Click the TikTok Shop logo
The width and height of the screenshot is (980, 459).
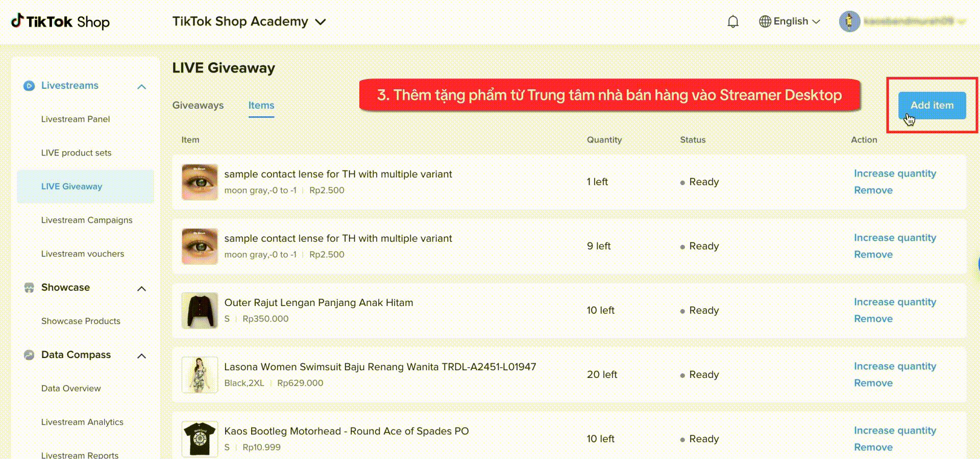(x=60, y=21)
